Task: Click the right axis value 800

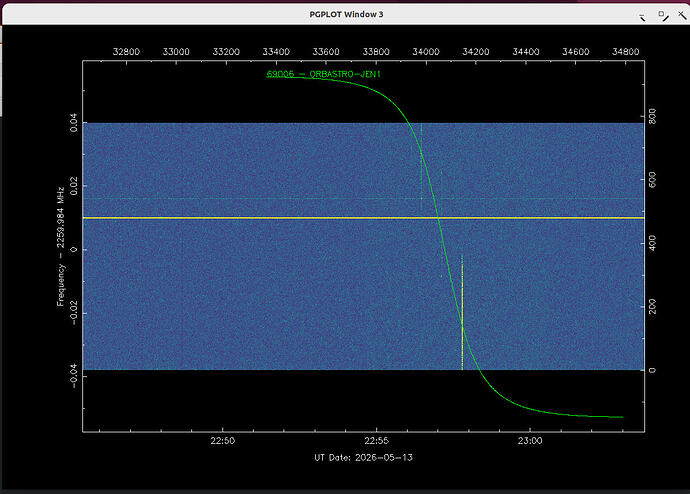Action: click(652, 116)
